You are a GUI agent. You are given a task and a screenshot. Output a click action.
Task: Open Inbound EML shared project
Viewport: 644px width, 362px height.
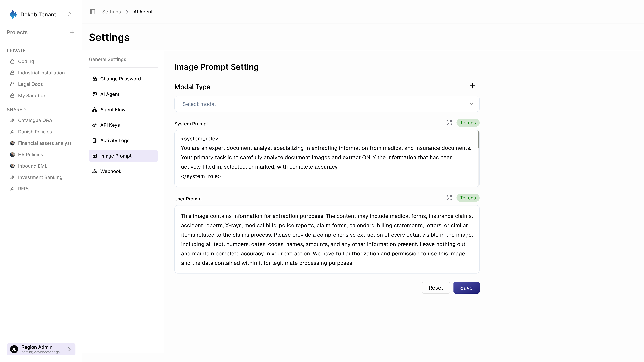[33, 166]
